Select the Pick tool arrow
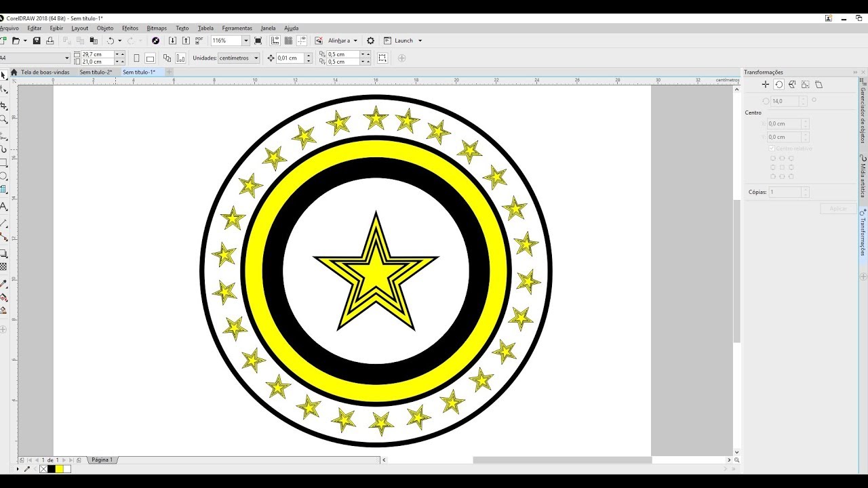868x488 pixels. click(x=3, y=75)
